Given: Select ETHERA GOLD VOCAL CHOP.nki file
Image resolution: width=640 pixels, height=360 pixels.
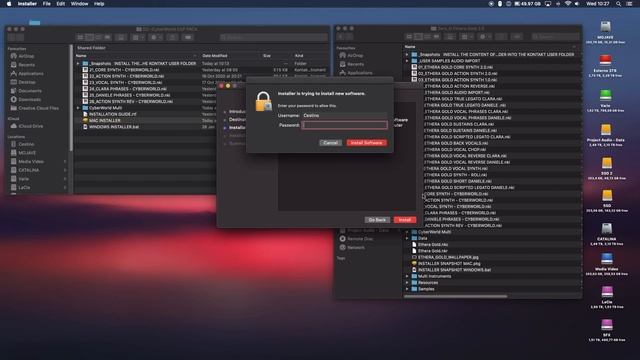Looking at the screenshot, I should [x=455, y=149].
